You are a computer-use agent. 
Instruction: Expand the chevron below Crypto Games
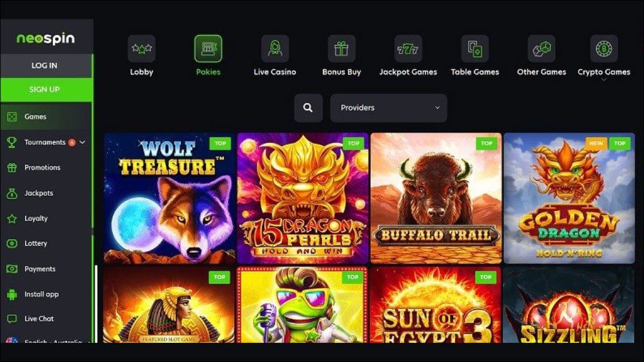coord(604,80)
